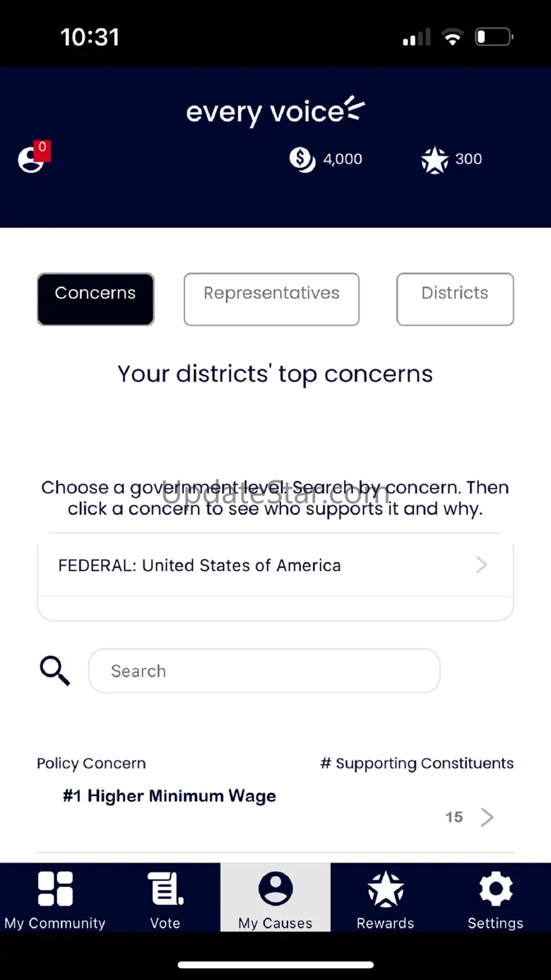
Task: Open the Rewards star icon
Action: point(386,888)
